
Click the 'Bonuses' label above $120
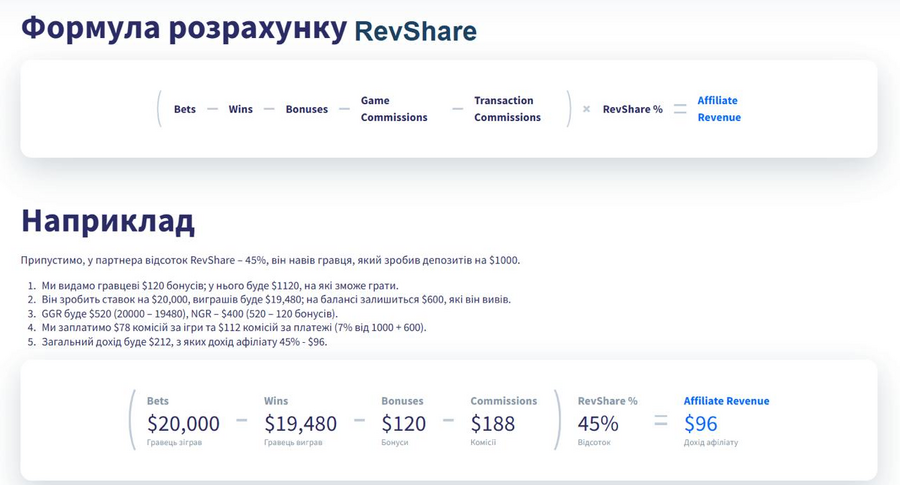pos(402,401)
